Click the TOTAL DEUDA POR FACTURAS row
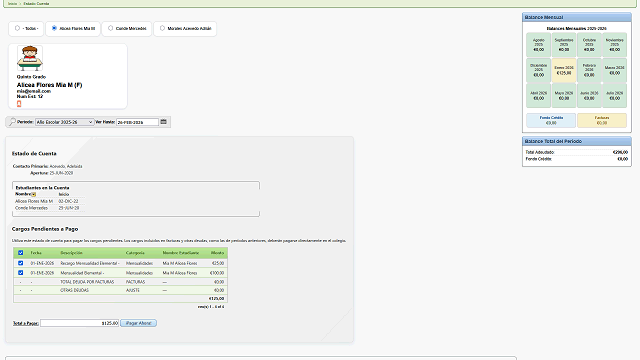640x360 pixels. coord(120,282)
